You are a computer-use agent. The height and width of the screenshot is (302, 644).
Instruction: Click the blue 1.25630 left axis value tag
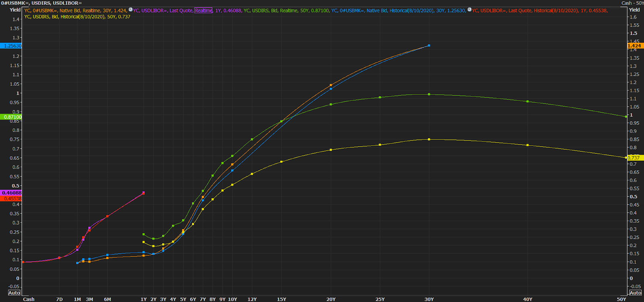pyautogui.click(x=11, y=46)
